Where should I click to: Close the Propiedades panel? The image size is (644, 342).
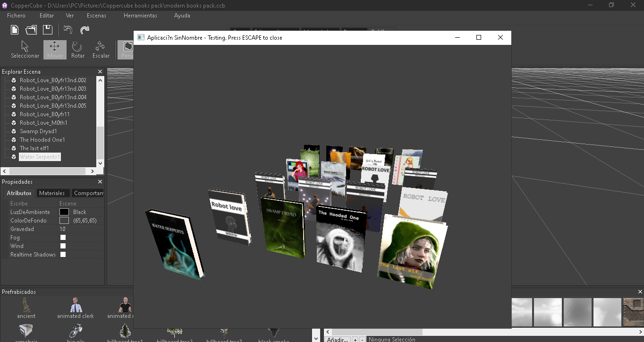click(100, 182)
